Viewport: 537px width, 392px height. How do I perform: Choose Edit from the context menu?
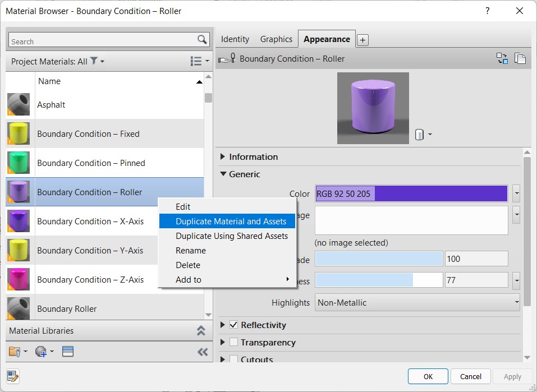pos(227,207)
